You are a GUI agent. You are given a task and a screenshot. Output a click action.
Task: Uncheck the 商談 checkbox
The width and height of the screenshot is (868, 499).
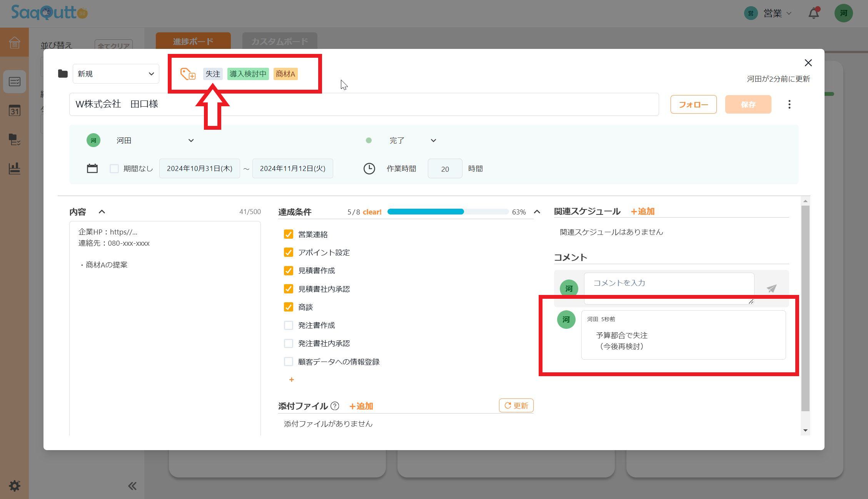pyautogui.click(x=288, y=307)
